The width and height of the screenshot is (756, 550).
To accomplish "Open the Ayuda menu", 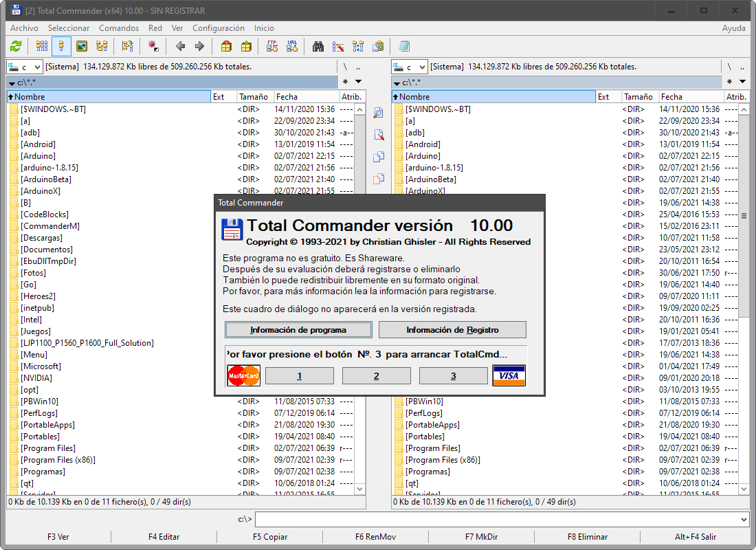I will (734, 28).
